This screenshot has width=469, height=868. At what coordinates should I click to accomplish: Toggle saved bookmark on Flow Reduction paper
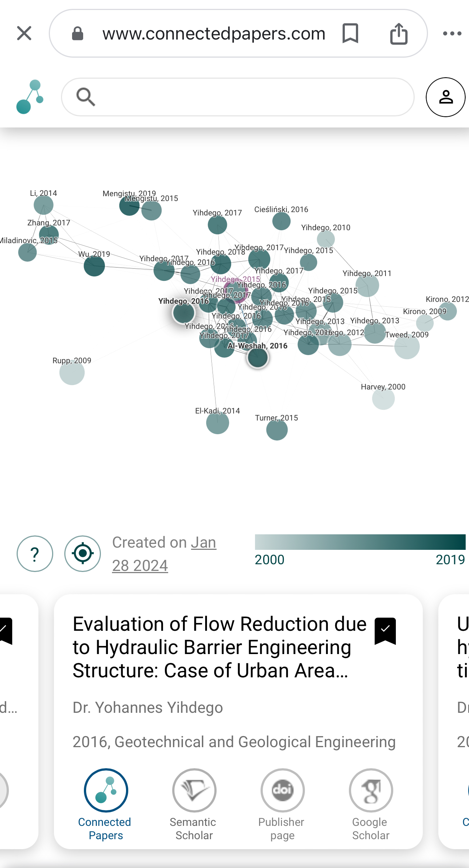385,631
